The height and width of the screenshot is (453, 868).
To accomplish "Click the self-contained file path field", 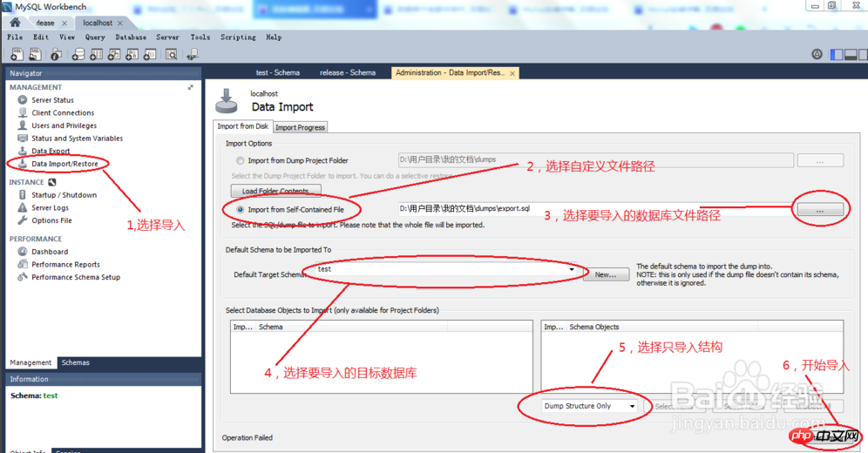I will tap(595, 208).
